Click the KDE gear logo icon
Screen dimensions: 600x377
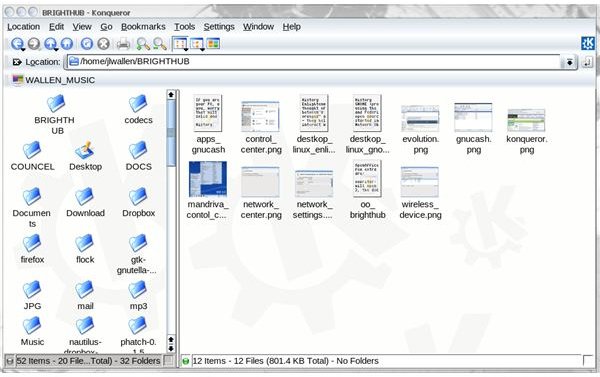click(588, 44)
